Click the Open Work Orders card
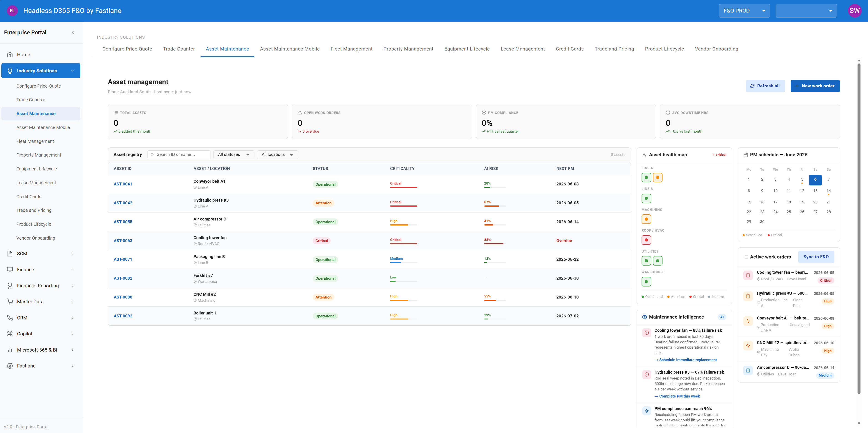 click(381, 122)
